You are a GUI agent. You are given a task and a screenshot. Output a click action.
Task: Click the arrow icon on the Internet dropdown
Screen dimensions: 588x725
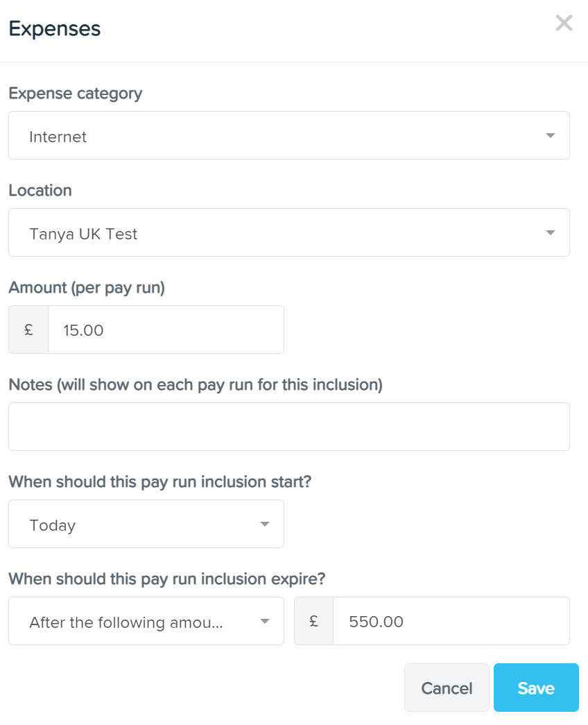(550, 135)
